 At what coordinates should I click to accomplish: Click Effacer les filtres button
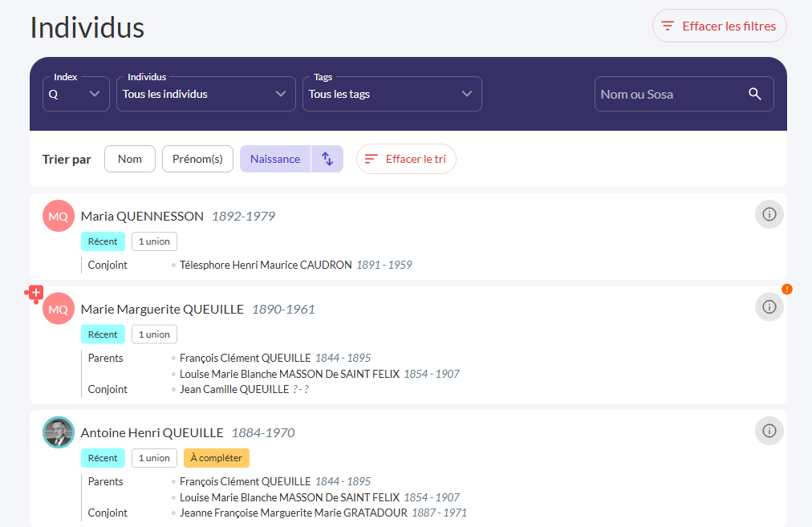pos(719,26)
